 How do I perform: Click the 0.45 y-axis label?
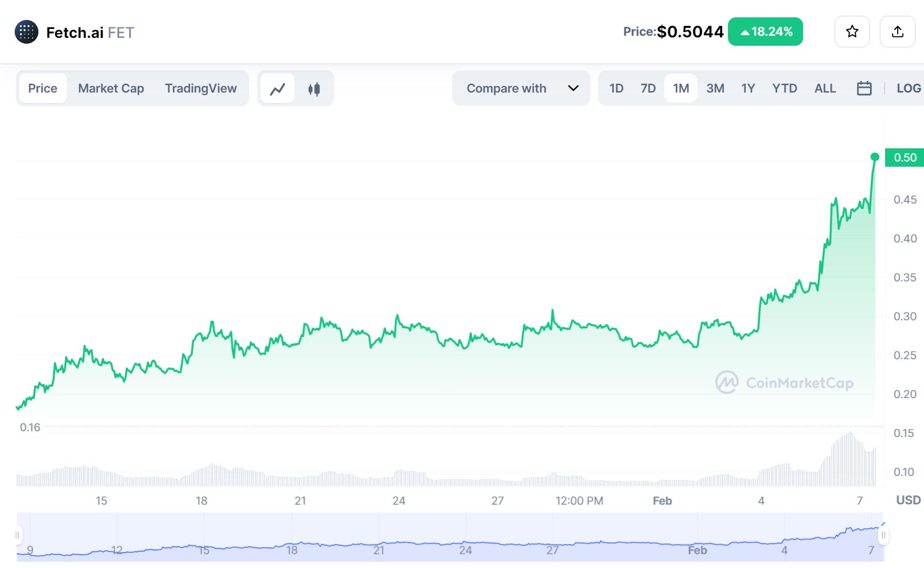905,199
